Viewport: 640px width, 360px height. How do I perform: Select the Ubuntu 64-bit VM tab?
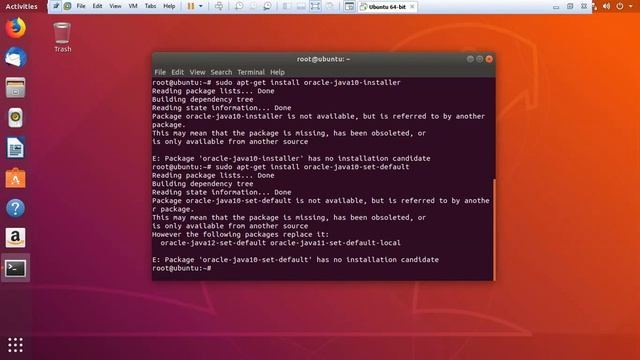[x=387, y=7]
